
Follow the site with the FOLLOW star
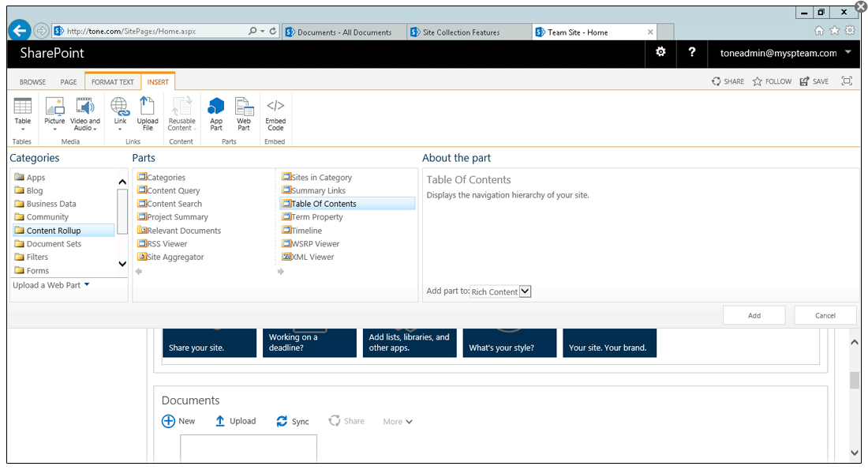pos(773,81)
